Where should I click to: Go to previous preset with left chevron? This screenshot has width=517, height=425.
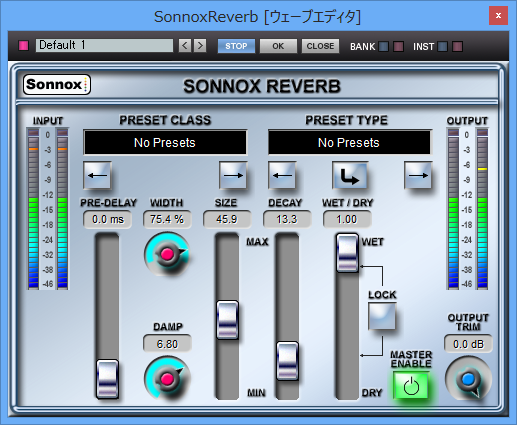[x=185, y=46]
